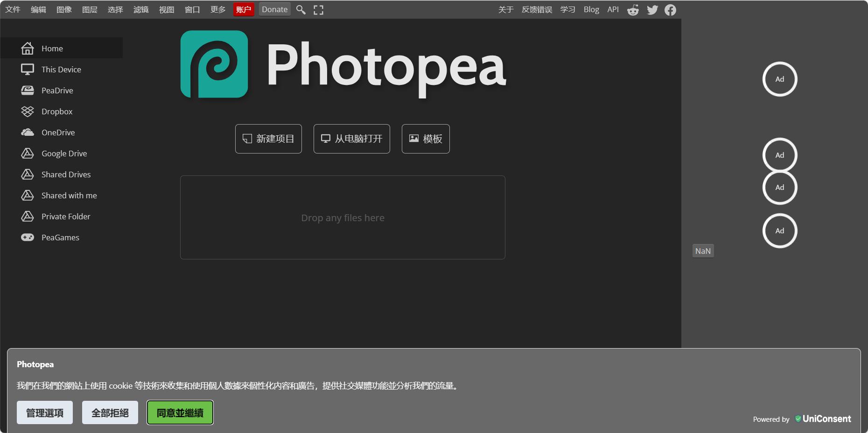This screenshot has width=868, height=433.
Task: Accept cookies with 同意並繼續 button
Action: [180, 412]
